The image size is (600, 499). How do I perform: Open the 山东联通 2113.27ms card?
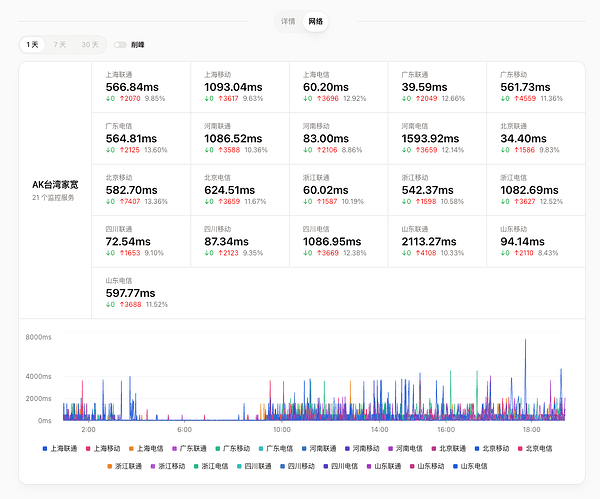point(437,241)
